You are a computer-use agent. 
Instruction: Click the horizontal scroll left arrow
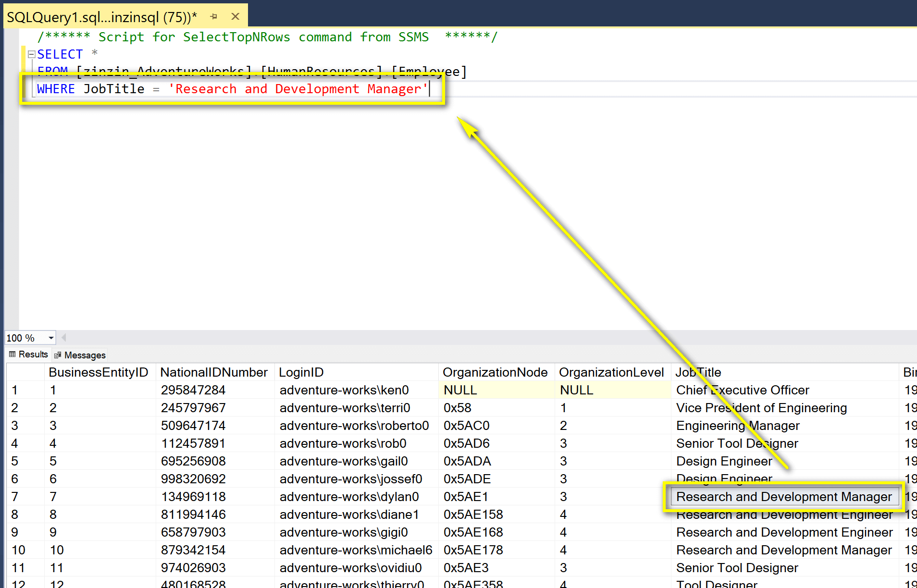[64, 337]
